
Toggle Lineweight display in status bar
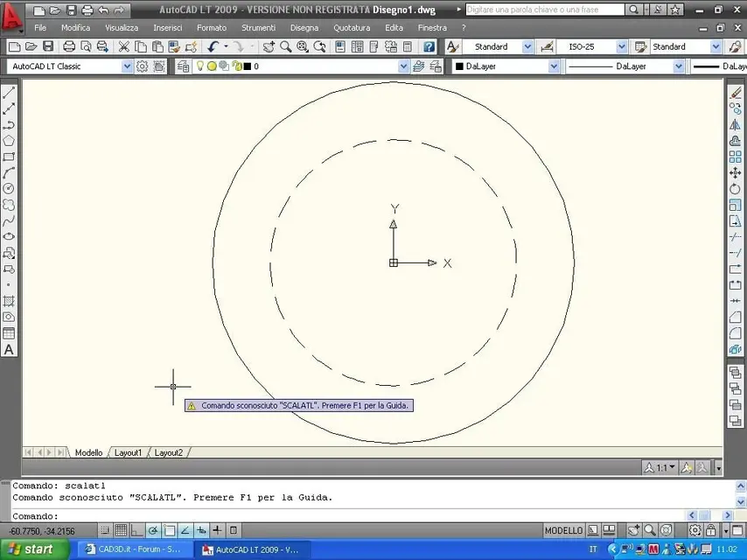coord(217,530)
